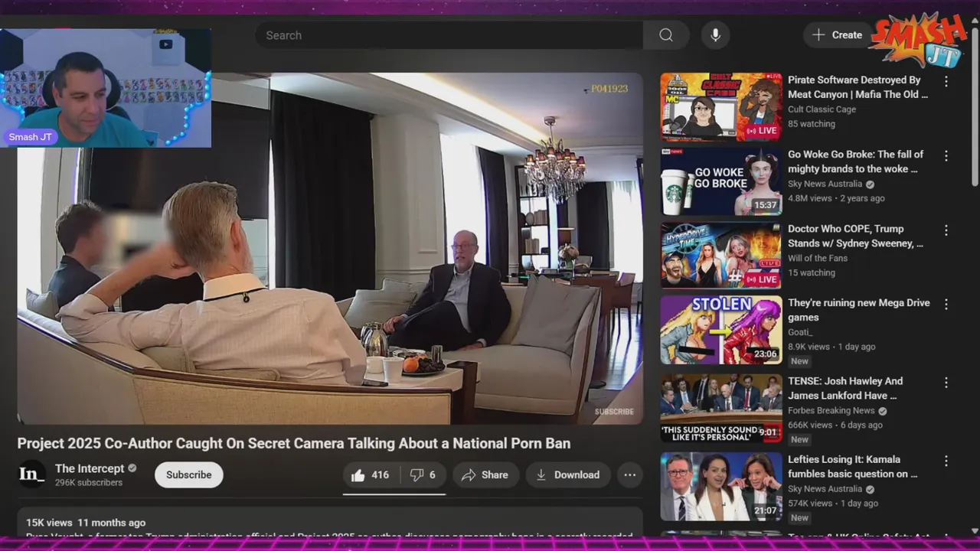Click '666K views · 6 days ago' text
The width and height of the screenshot is (980, 551).
coord(835,425)
